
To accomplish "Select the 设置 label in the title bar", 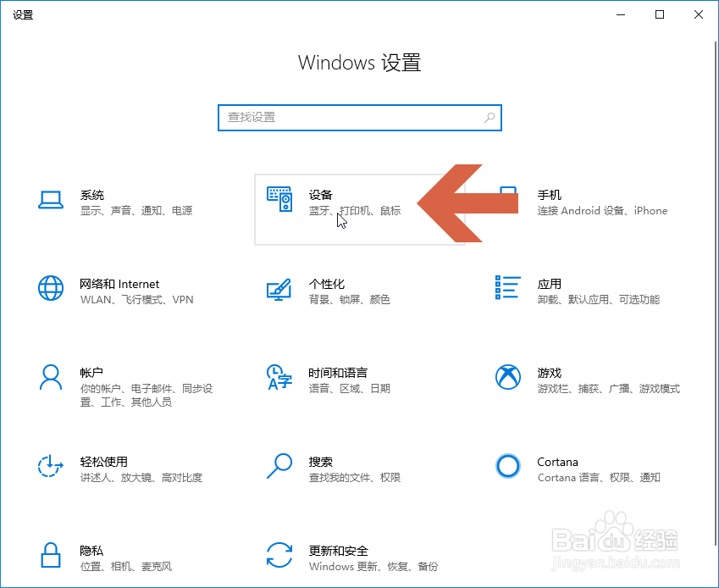I will [22, 14].
